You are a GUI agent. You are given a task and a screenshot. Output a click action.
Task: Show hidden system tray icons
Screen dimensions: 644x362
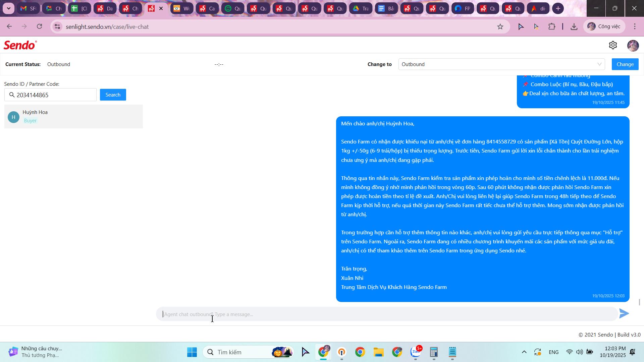[x=524, y=352]
